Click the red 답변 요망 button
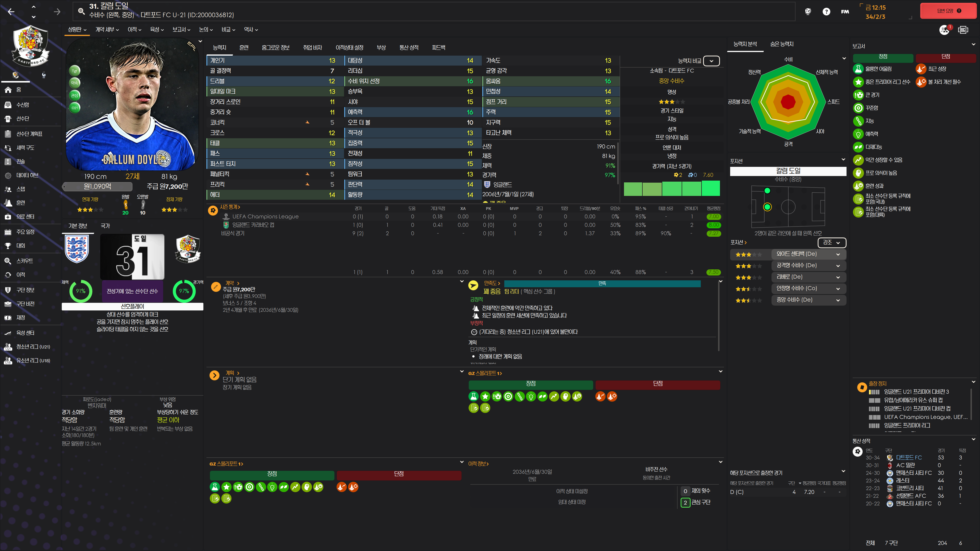The width and height of the screenshot is (980, 551). pos(948,11)
